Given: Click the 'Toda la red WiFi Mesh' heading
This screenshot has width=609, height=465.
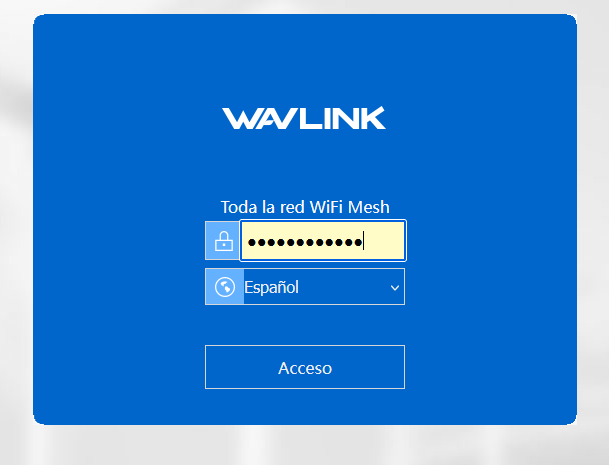Looking at the screenshot, I should click(305, 207).
